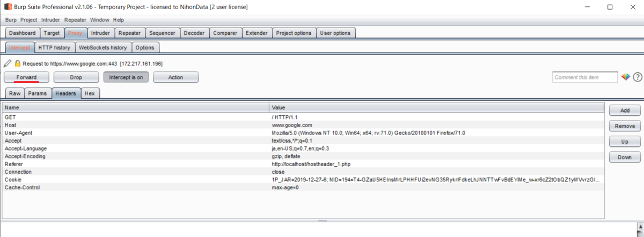Select the Headers view tab

(x=66, y=93)
